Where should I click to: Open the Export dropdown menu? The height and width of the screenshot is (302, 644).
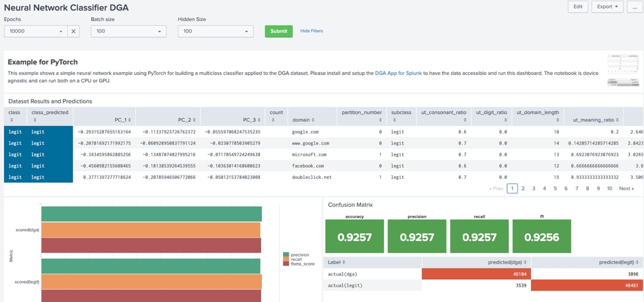608,7
